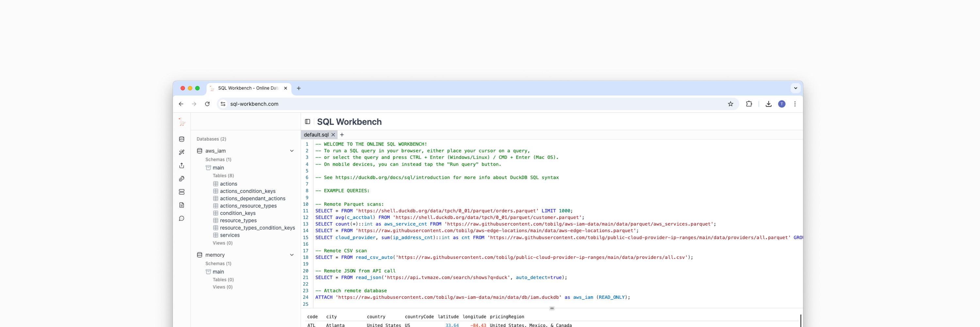Image resolution: width=980 pixels, height=327 pixels.
Task: Open the tab search dropdown
Action: click(x=795, y=88)
